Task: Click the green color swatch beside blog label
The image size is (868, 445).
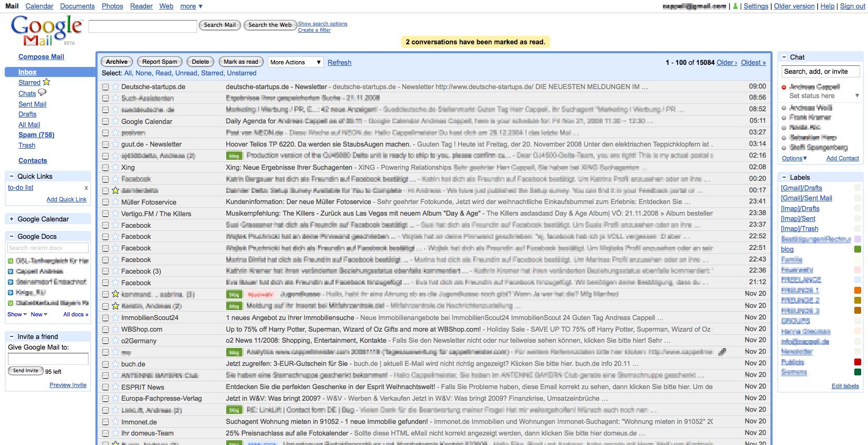Action: tap(857, 249)
